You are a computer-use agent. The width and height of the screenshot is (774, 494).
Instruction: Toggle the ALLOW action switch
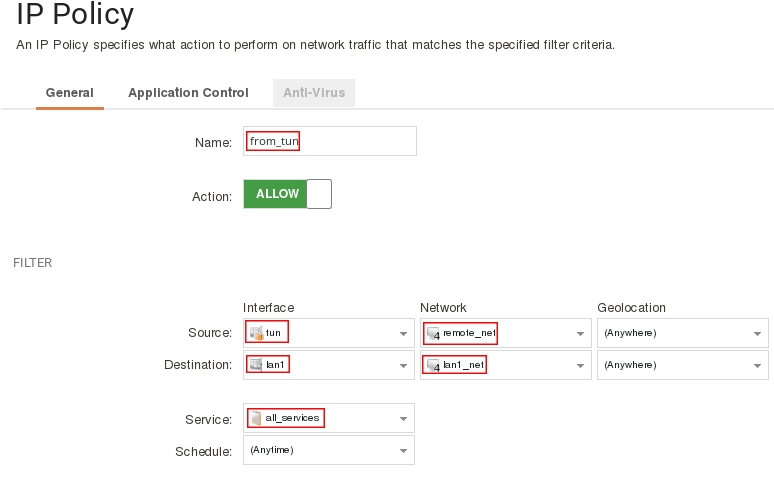click(287, 194)
